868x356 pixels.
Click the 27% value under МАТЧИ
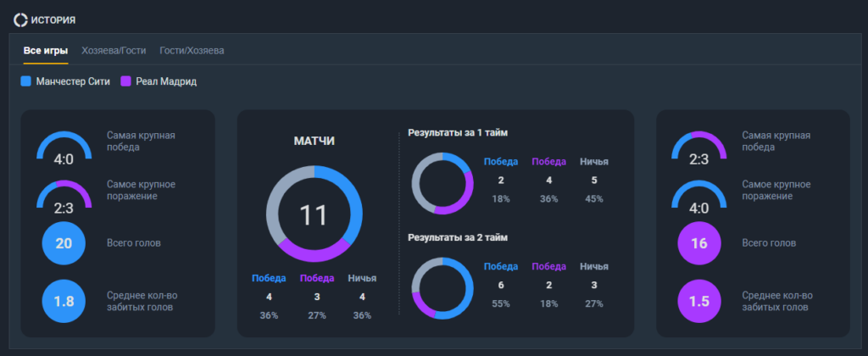click(x=317, y=315)
